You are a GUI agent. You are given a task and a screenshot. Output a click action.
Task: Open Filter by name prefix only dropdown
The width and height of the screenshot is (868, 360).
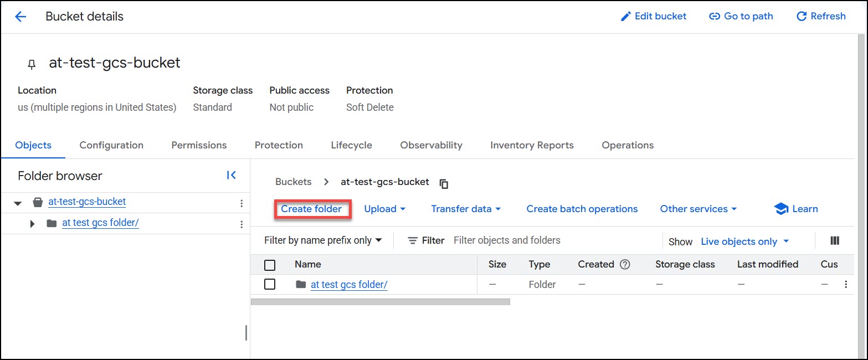[x=323, y=240]
